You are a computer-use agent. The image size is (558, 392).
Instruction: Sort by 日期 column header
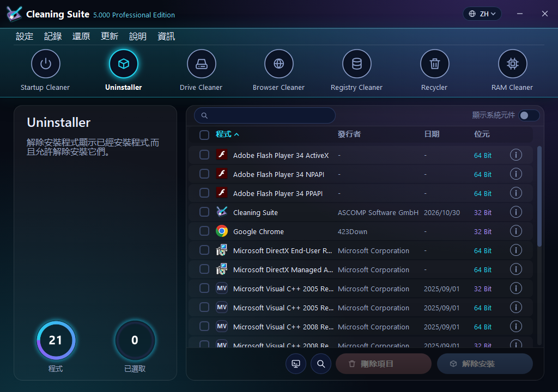(432, 134)
